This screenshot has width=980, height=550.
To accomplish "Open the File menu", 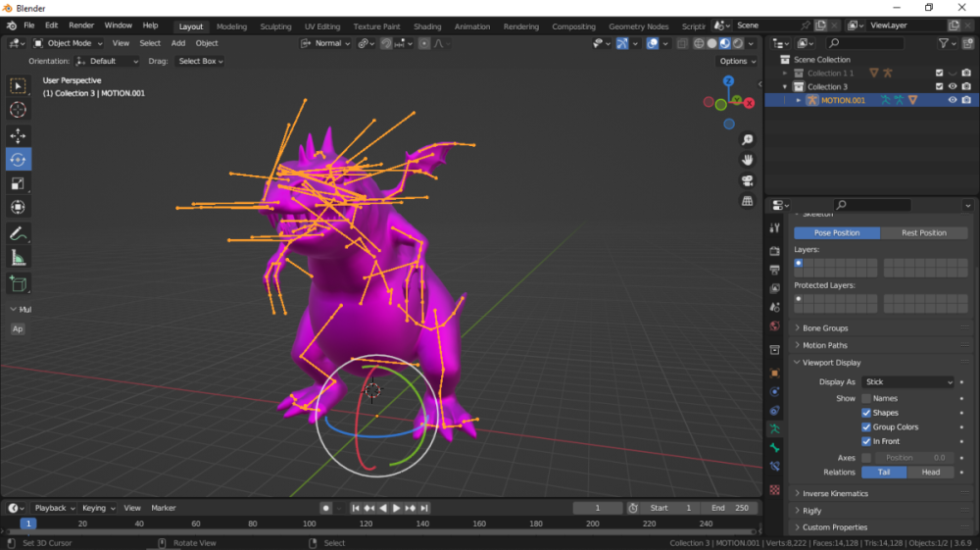I will coord(28,25).
